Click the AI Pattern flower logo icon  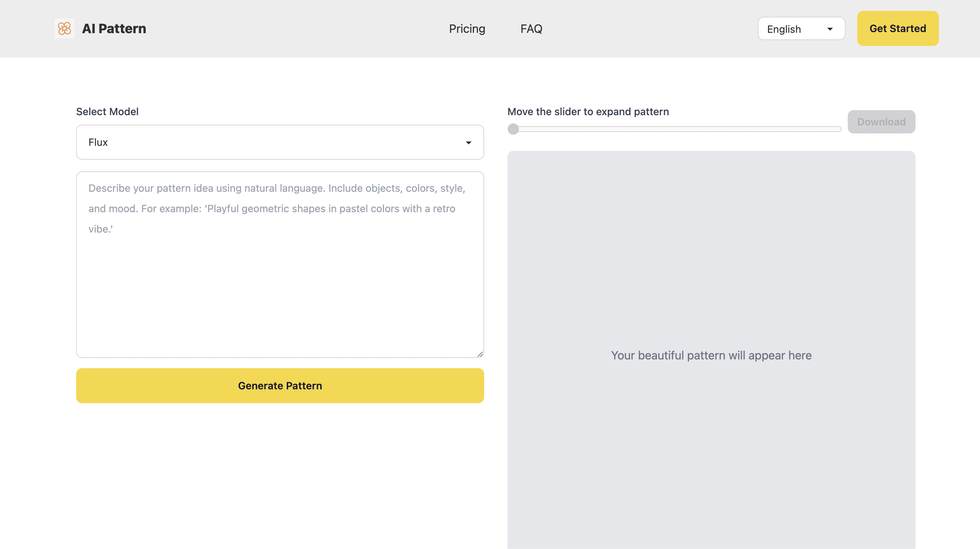(64, 28)
